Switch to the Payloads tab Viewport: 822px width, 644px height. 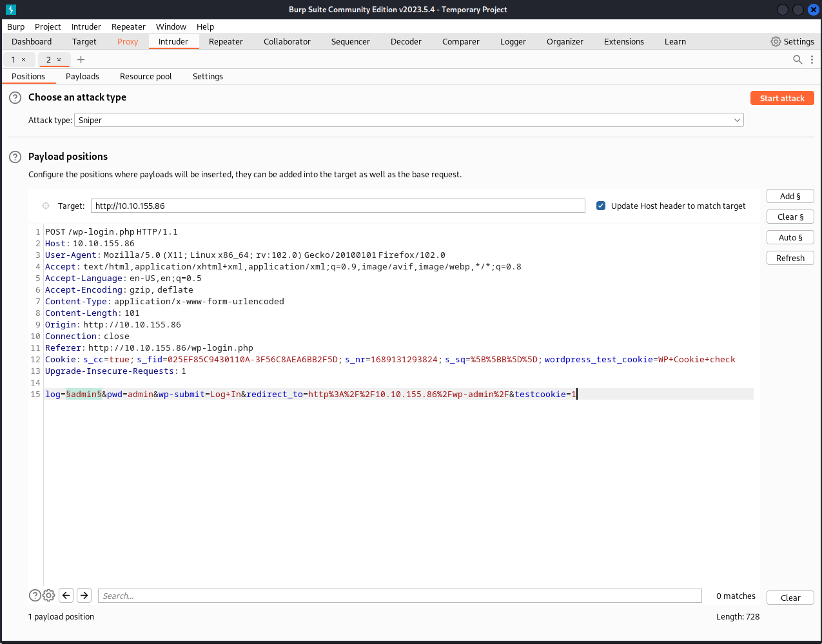point(83,76)
